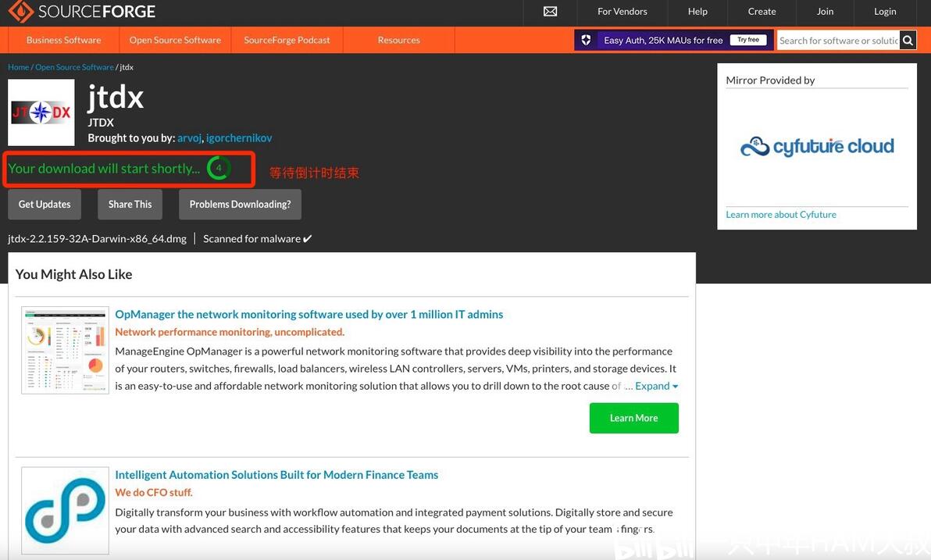
Task: Expand the OpManager description text
Action: pyautogui.click(x=657, y=386)
